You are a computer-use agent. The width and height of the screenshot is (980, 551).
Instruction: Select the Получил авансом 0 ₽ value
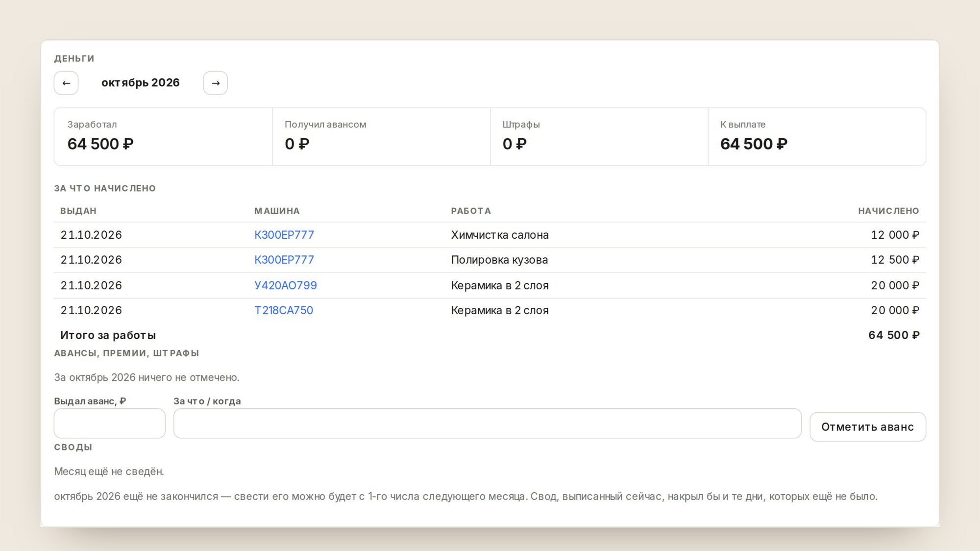click(297, 144)
